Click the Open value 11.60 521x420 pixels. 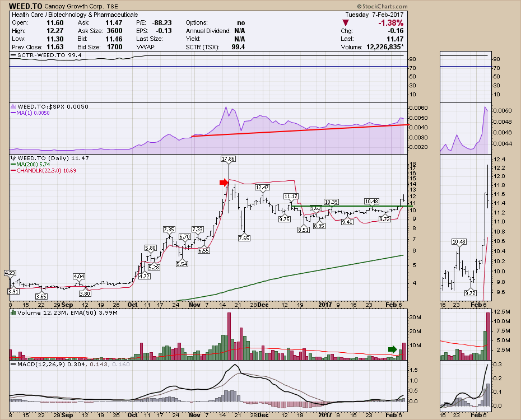(55, 23)
